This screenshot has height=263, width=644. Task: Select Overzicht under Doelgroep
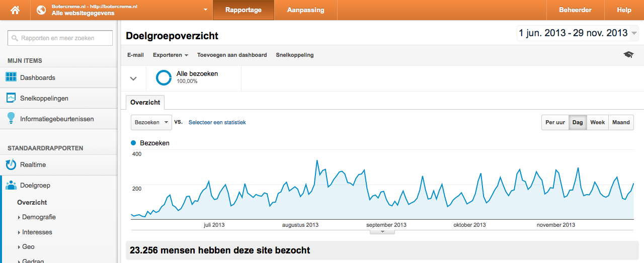pyautogui.click(x=32, y=203)
